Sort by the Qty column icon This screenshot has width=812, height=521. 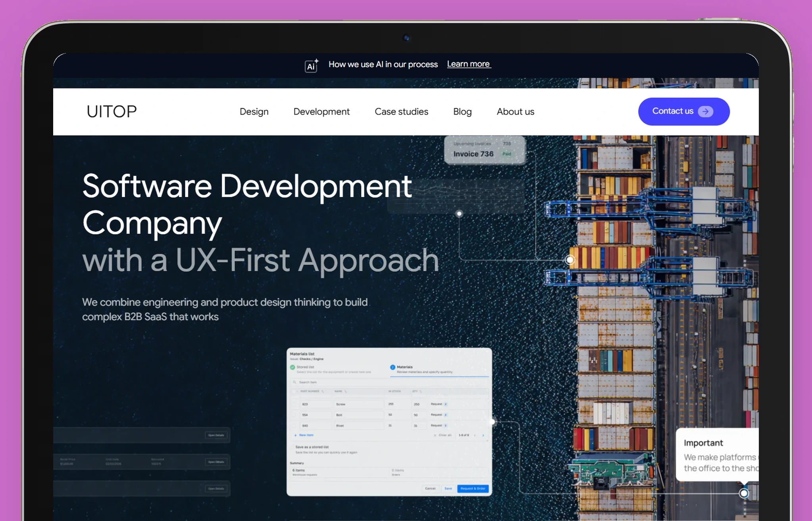(421, 391)
